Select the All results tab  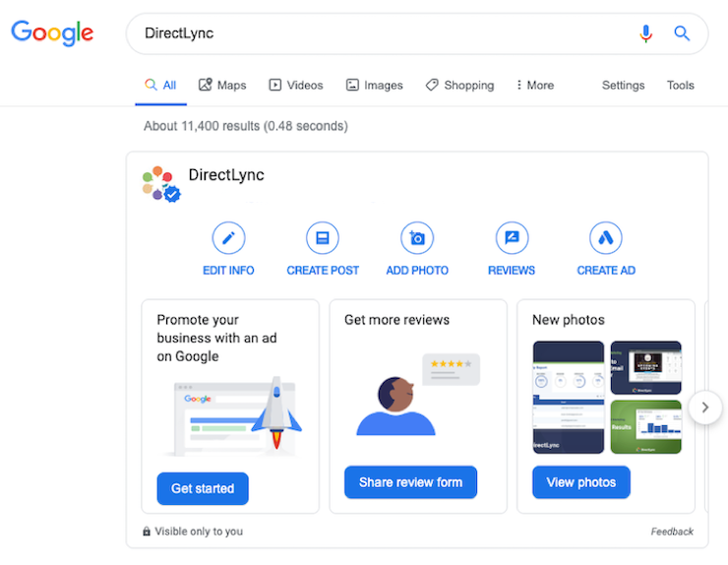(x=160, y=85)
